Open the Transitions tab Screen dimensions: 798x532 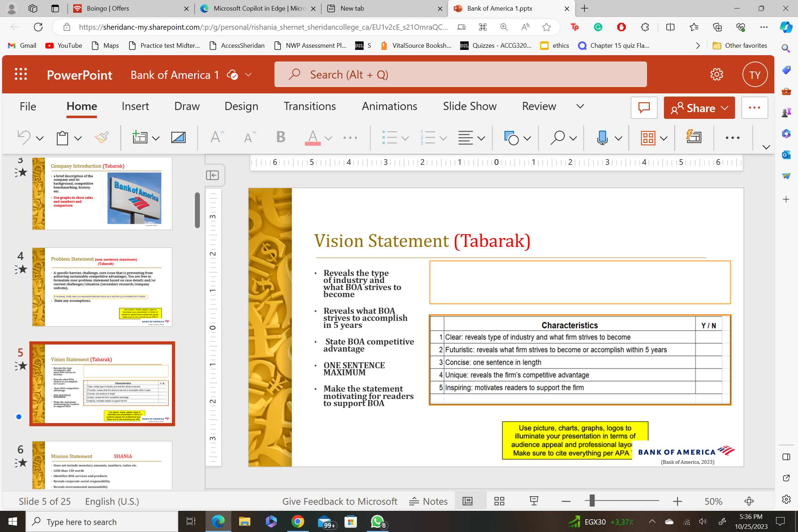click(310, 106)
